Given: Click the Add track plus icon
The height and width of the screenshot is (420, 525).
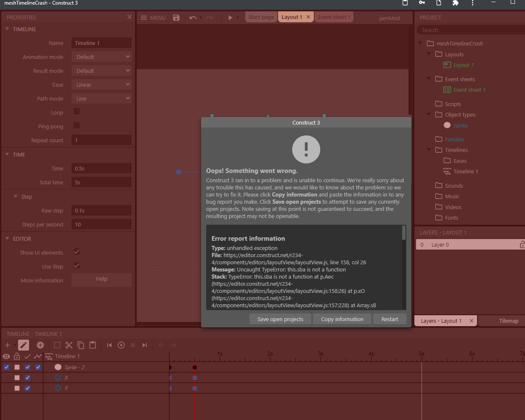Looking at the screenshot, I should (8, 345).
